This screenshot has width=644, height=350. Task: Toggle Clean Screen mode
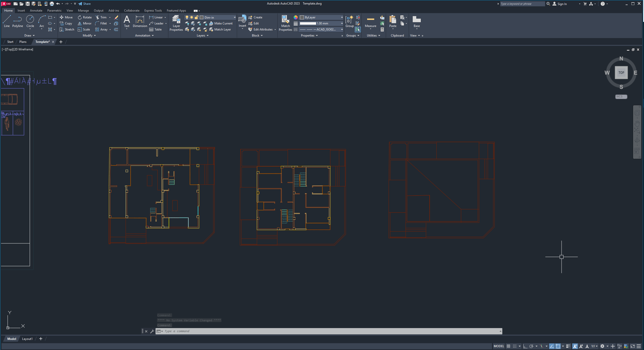(632, 346)
